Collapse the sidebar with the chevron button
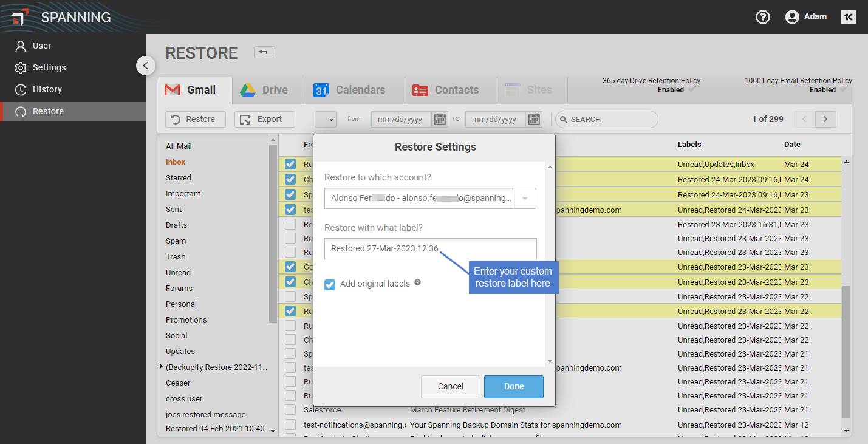 point(145,66)
